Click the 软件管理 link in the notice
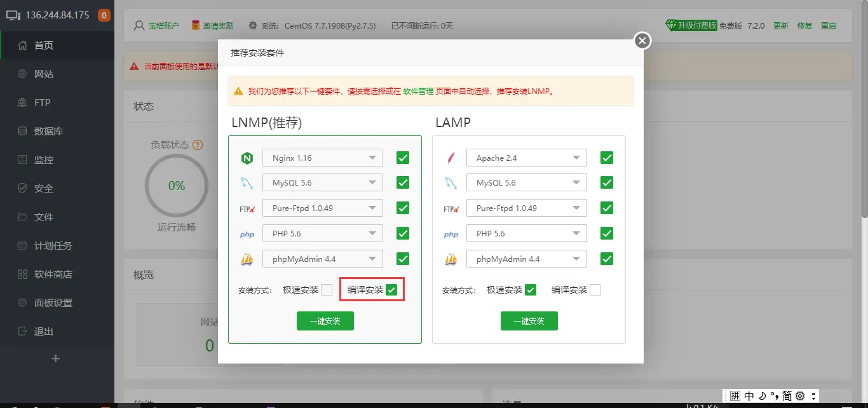This screenshot has width=868, height=408. [419, 91]
